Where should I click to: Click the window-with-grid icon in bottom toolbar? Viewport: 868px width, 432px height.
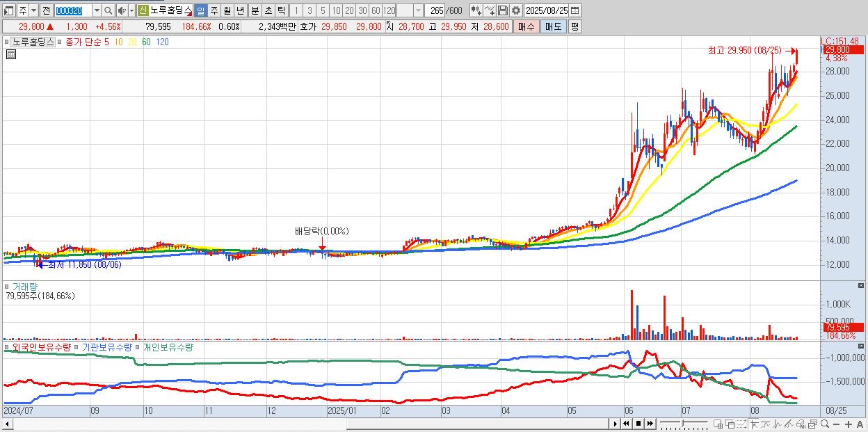pos(718,424)
